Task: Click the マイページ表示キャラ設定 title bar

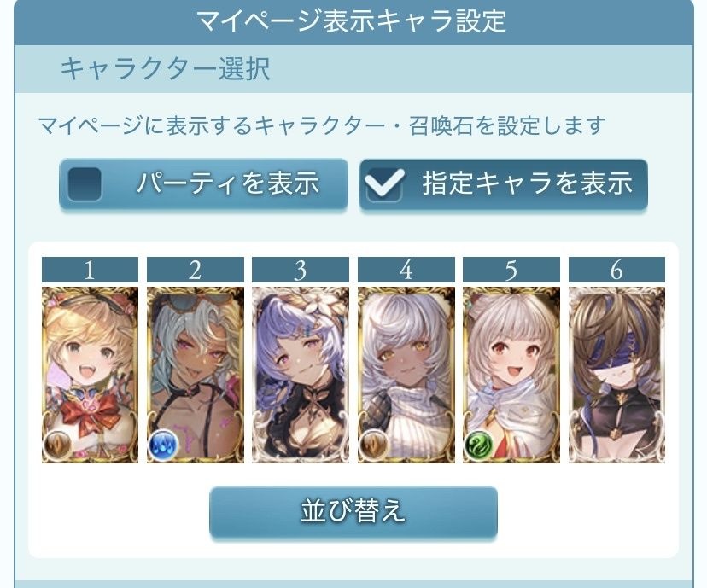Action: pyautogui.click(x=353, y=21)
